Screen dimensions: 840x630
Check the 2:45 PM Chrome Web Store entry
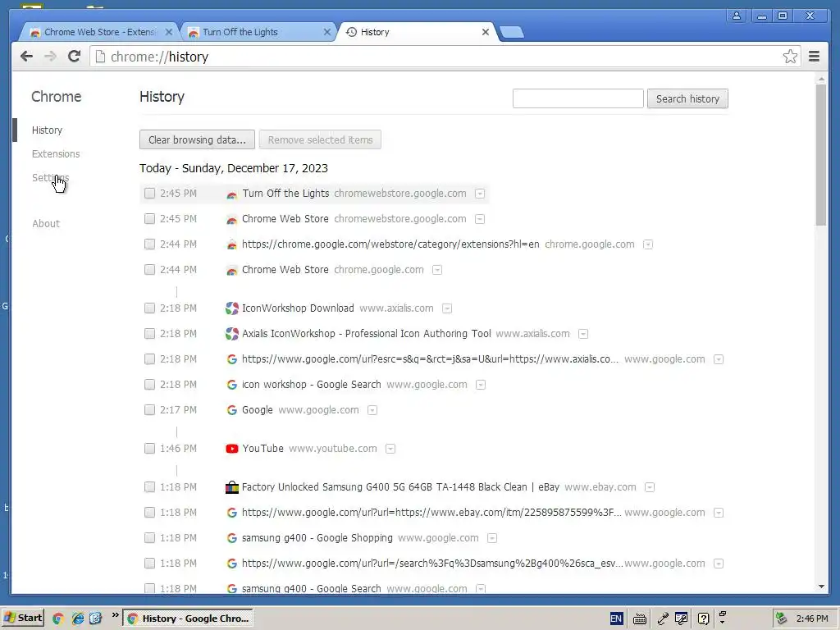click(149, 218)
